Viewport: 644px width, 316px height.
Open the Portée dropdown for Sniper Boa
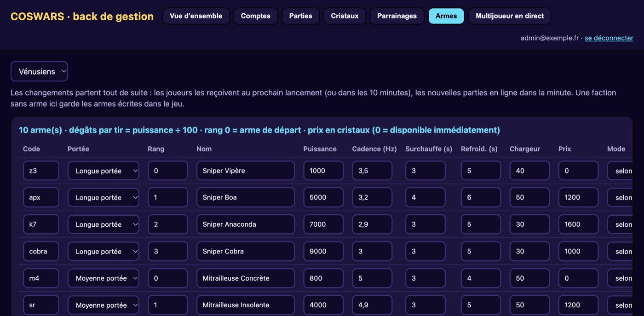(x=103, y=197)
